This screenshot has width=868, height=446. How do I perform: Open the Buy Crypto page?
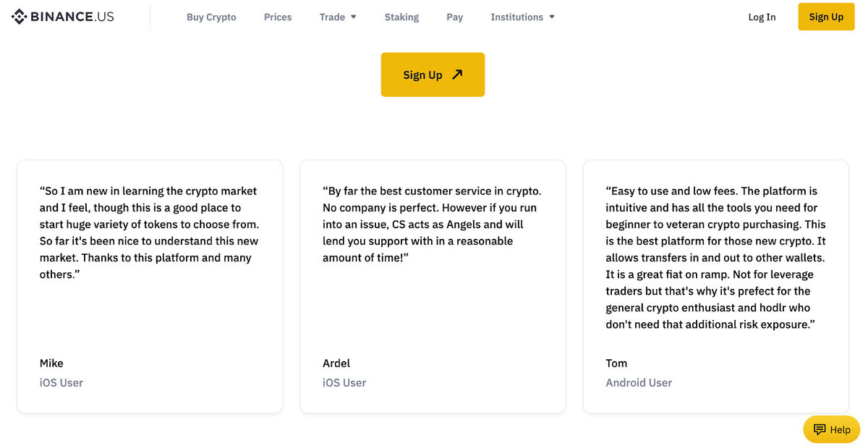211,17
